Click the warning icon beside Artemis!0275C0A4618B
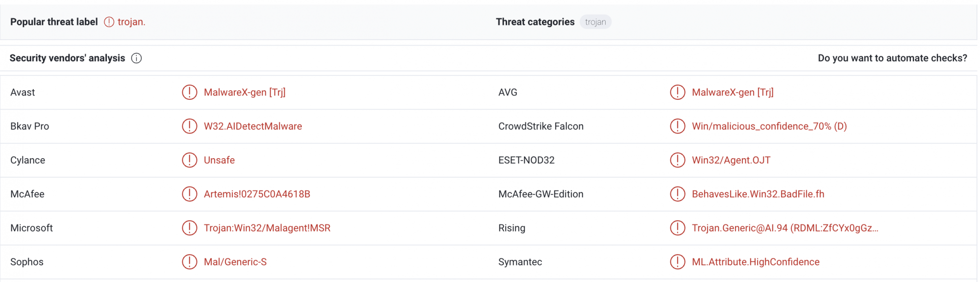 (190, 194)
